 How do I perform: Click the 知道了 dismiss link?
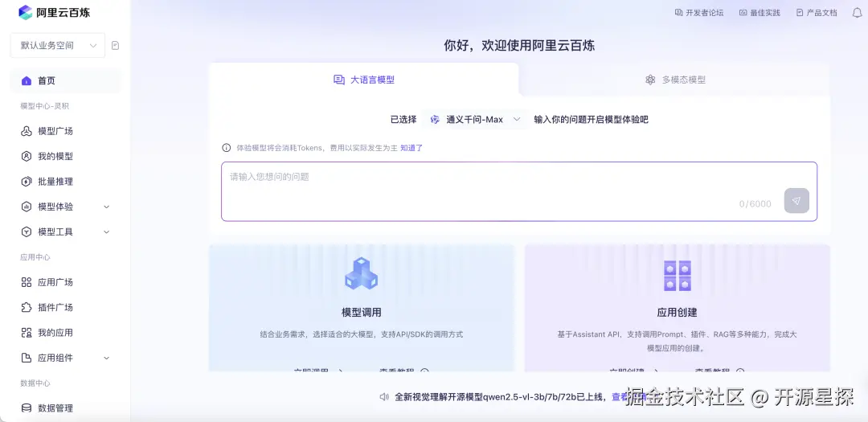point(411,148)
